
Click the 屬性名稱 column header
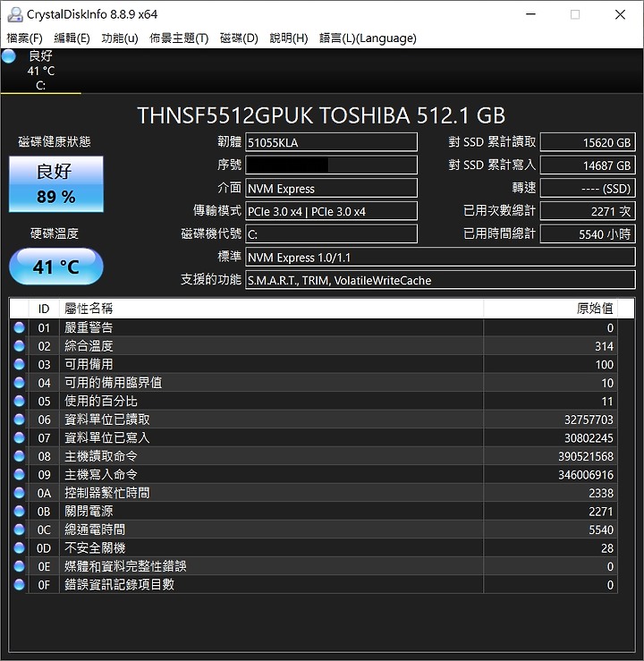point(271,309)
